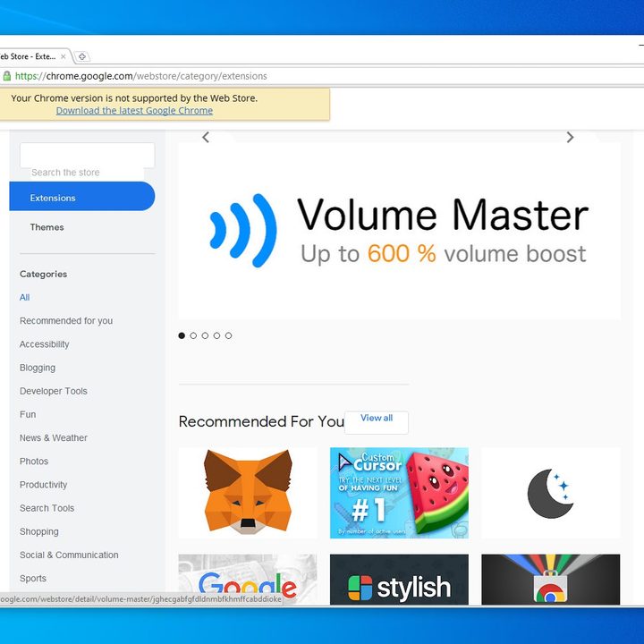Select the first carousel dot
This screenshot has width=644, height=644.
click(182, 335)
